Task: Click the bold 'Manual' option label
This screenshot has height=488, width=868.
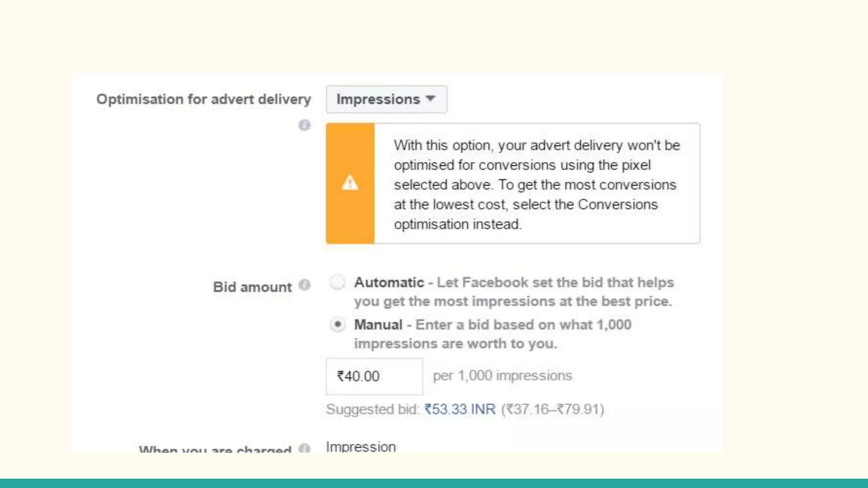Action: click(x=378, y=325)
